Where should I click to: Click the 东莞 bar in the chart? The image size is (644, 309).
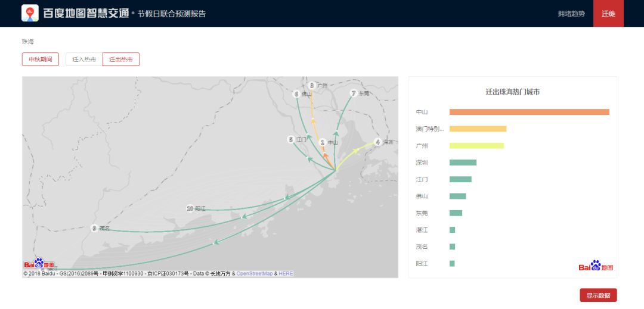click(456, 213)
